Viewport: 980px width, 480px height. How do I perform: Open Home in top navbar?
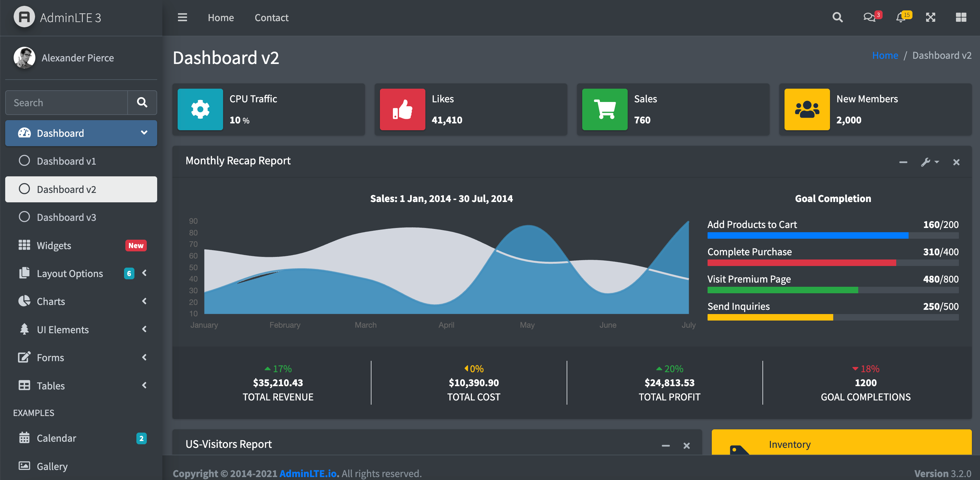(221, 18)
